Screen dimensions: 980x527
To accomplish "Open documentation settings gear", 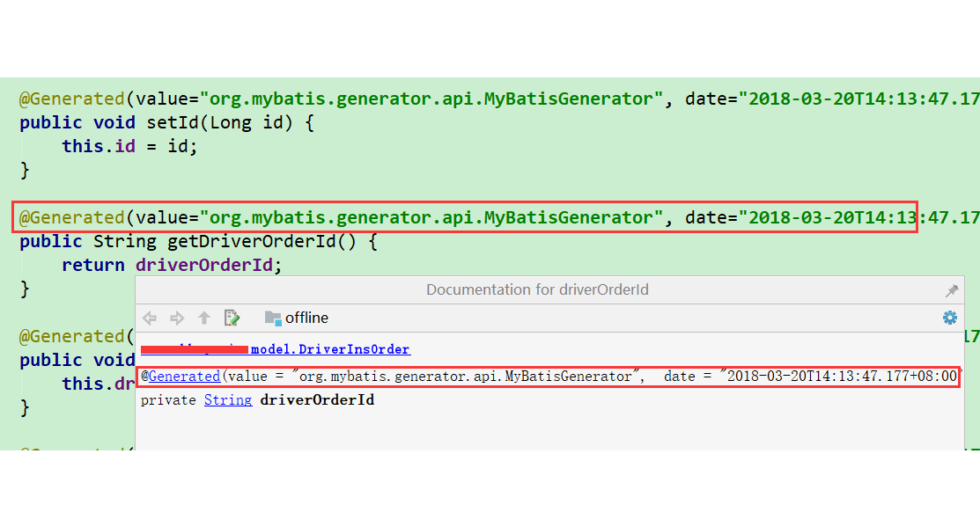I will tap(949, 318).
